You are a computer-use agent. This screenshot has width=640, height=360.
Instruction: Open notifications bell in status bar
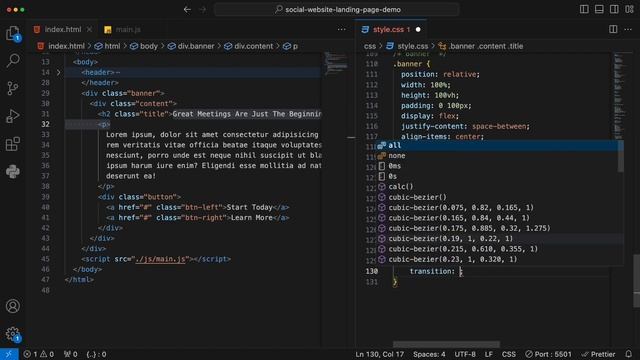click(629, 354)
